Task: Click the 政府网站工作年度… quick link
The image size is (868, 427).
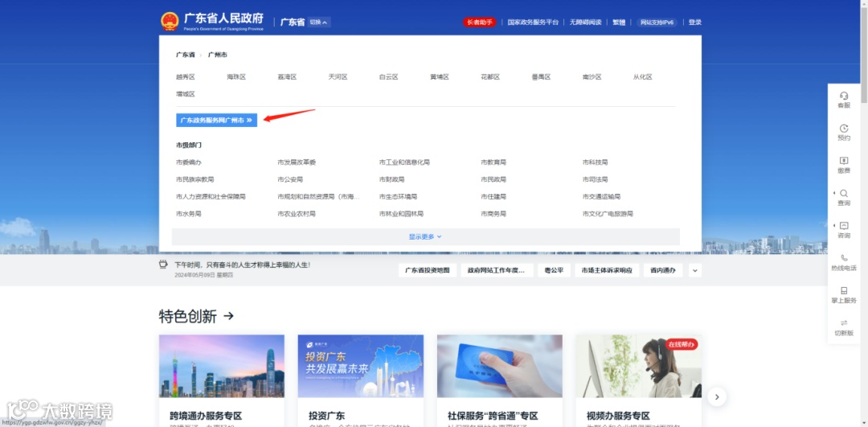Action: (497, 270)
